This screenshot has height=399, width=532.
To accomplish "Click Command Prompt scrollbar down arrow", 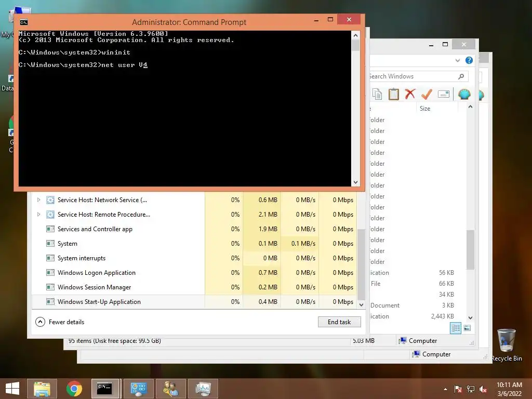I will (x=355, y=182).
